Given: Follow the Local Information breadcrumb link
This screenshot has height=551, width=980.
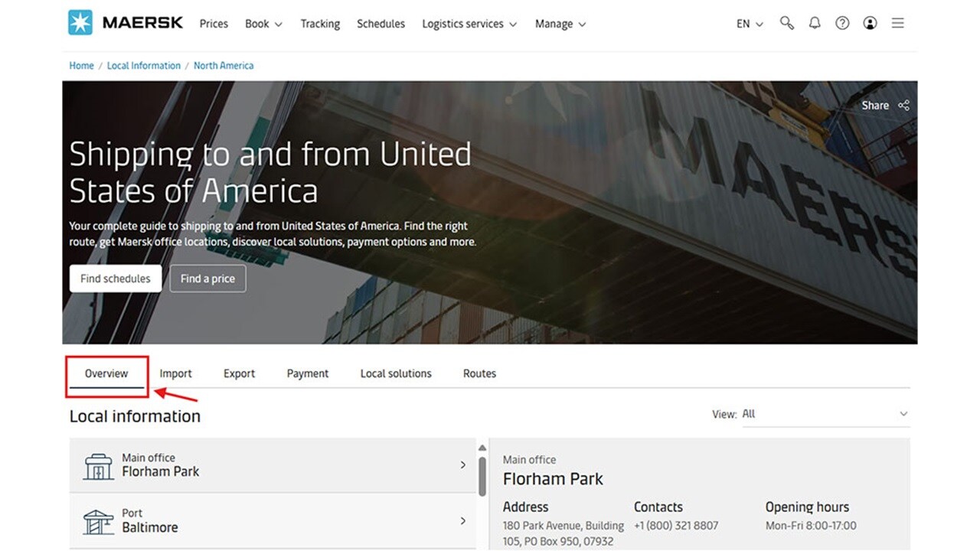Looking at the screenshot, I should (x=143, y=66).
